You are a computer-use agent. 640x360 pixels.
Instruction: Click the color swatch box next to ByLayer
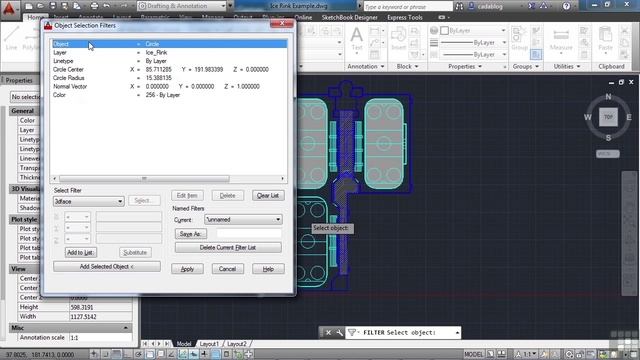point(445,31)
